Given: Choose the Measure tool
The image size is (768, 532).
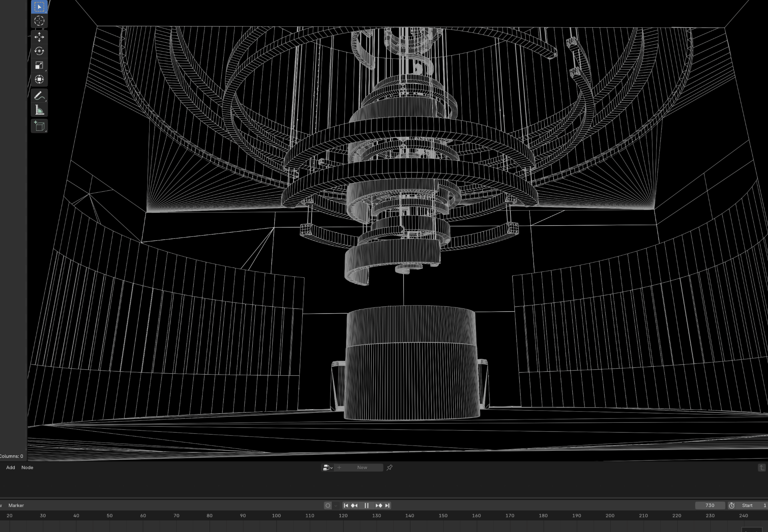Looking at the screenshot, I should (x=39, y=110).
